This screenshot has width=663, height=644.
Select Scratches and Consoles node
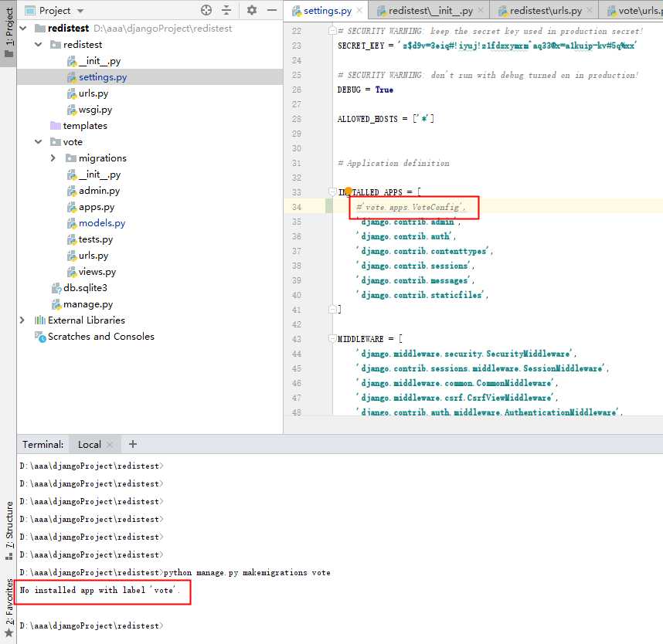(100, 337)
